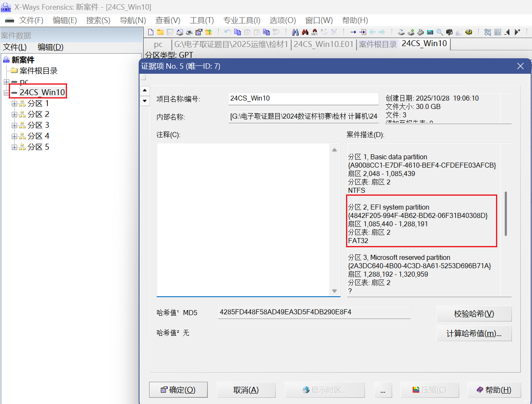Image resolution: width=532 pixels, height=404 pixels.
Task: Collapse the 24CS_Win10 tree node
Action: tap(6, 93)
